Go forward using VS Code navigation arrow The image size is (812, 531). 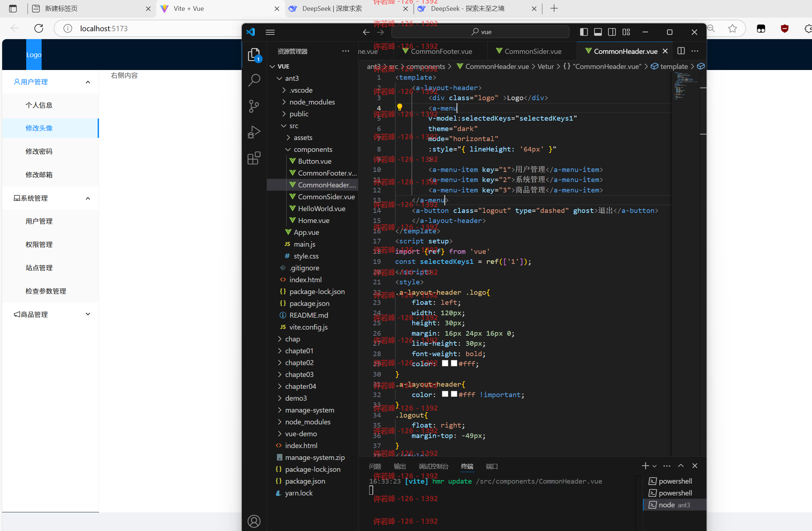coord(380,32)
